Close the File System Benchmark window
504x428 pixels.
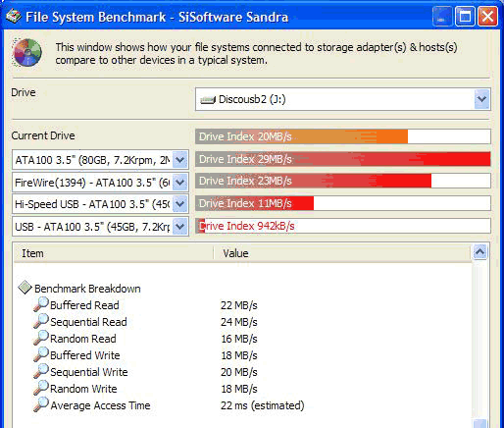click(x=487, y=17)
